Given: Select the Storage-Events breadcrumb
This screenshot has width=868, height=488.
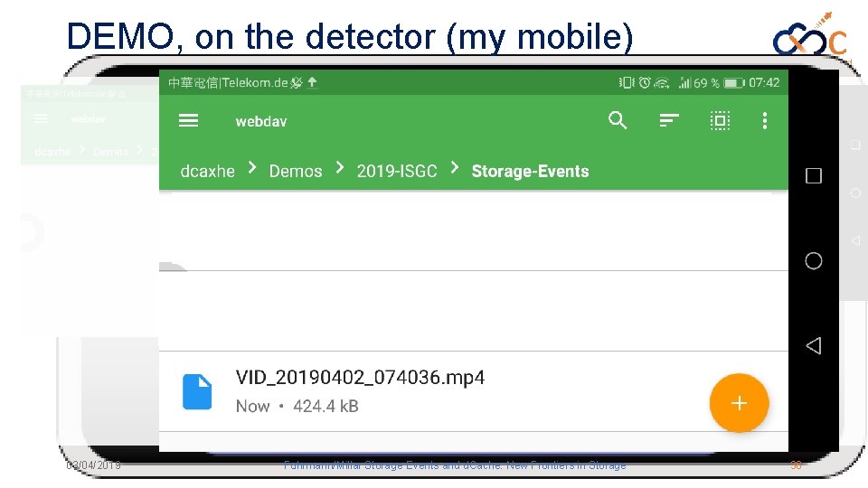Looking at the screenshot, I should coord(530,171).
